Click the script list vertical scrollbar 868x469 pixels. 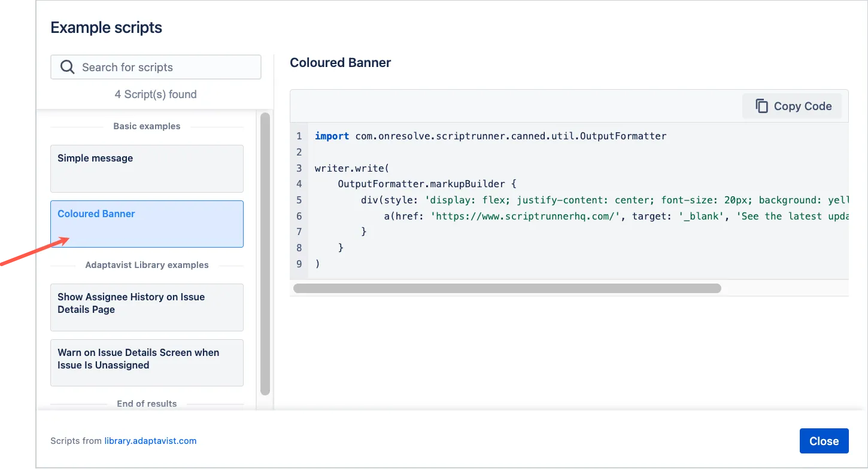coord(265,254)
